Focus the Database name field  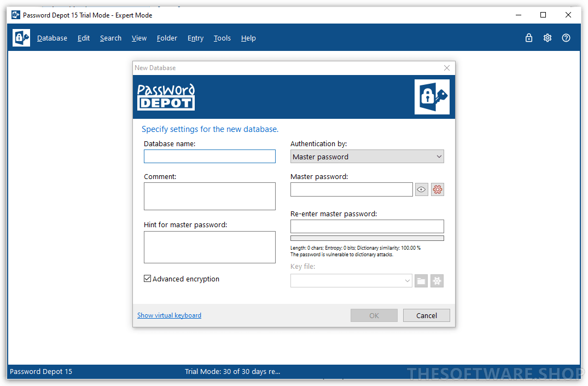(209, 157)
